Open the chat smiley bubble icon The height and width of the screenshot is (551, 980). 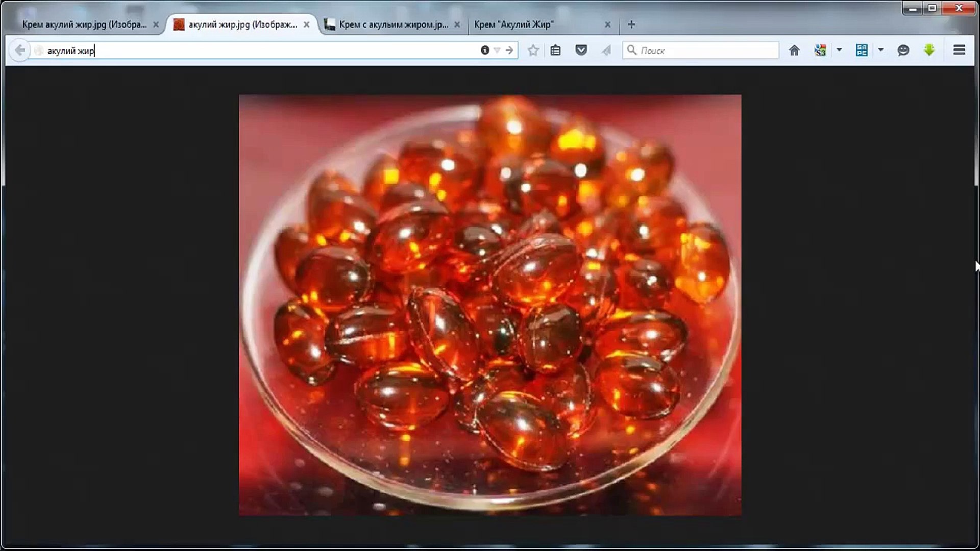pos(903,50)
